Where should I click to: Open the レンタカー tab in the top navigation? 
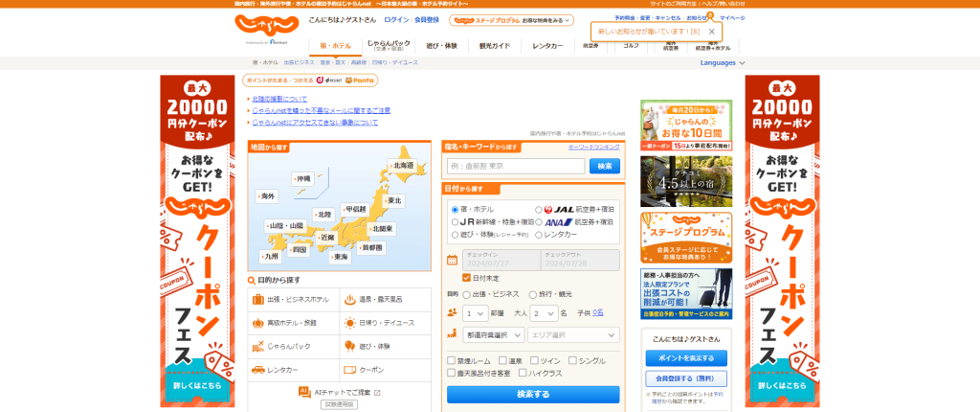548,46
